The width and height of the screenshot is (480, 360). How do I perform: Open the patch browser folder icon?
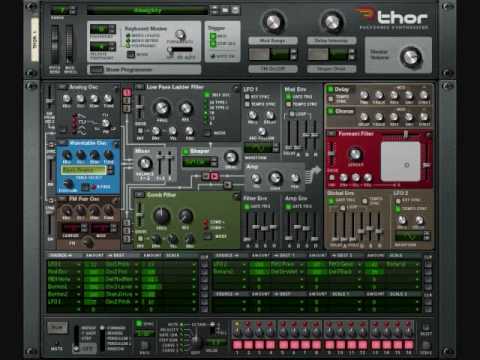(225, 10)
